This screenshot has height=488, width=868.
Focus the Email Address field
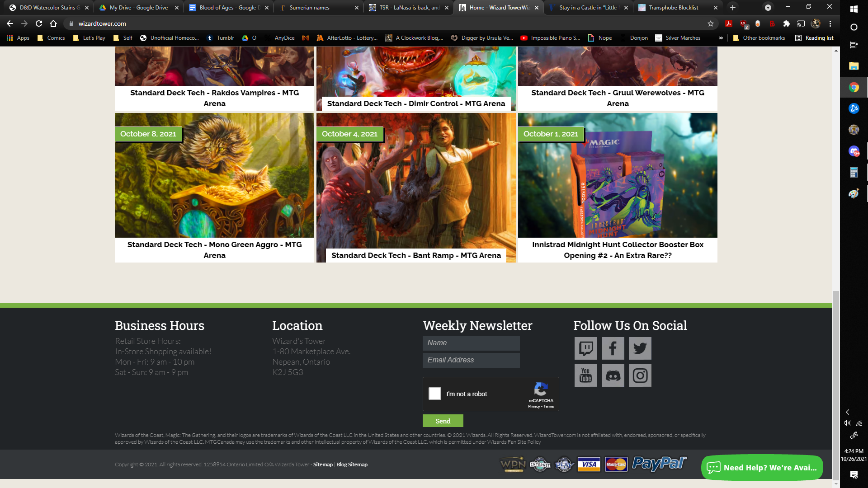[x=471, y=360]
